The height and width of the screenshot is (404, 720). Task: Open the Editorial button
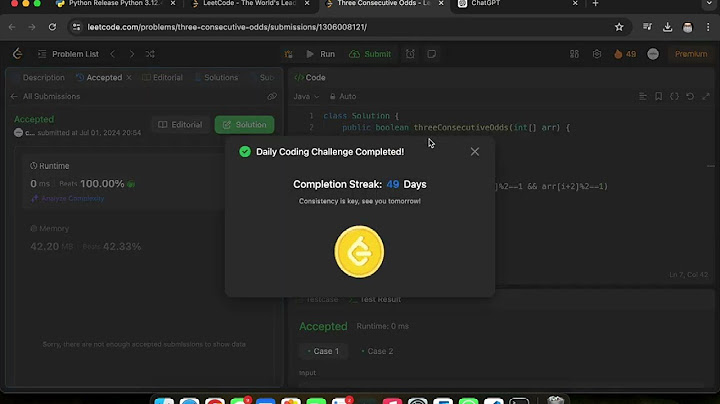pyautogui.click(x=180, y=124)
